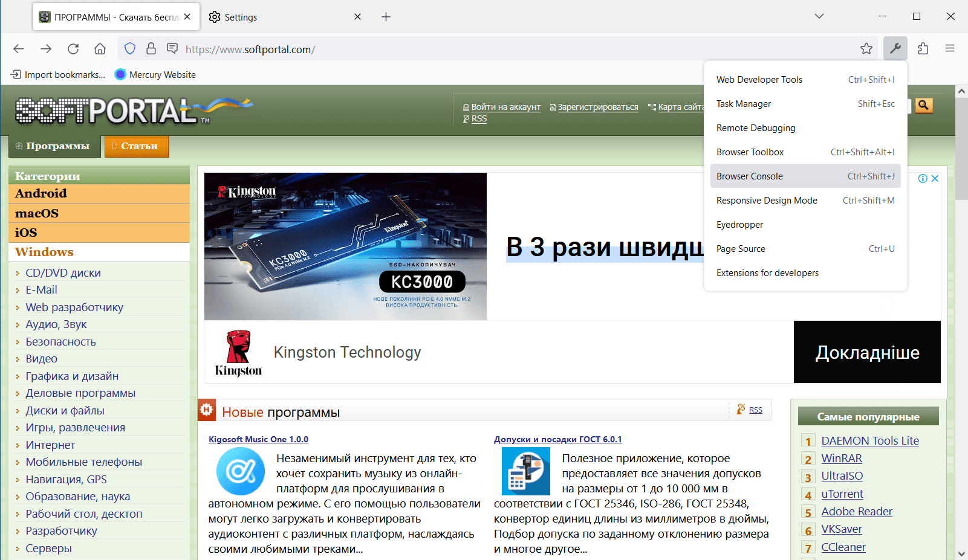Go forward to the next page
This screenshot has height=560, width=968.
[x=46, y=49]
